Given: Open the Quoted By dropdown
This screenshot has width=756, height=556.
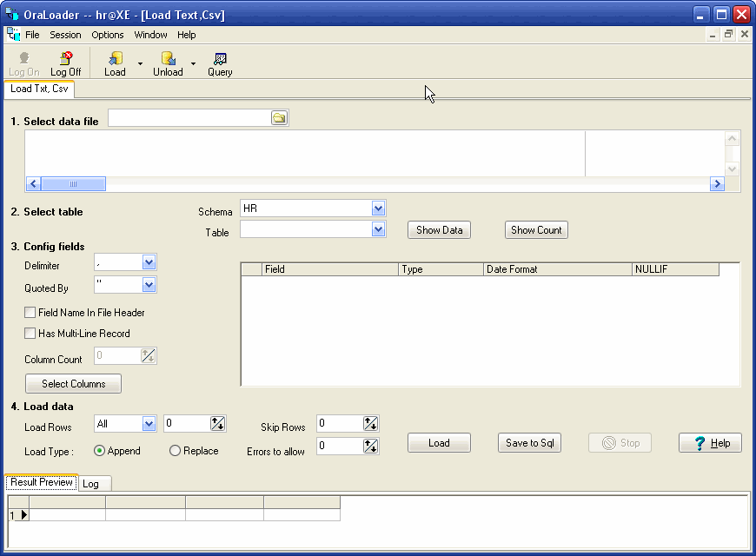Looking at the screenshot, I should coord(149,285).
